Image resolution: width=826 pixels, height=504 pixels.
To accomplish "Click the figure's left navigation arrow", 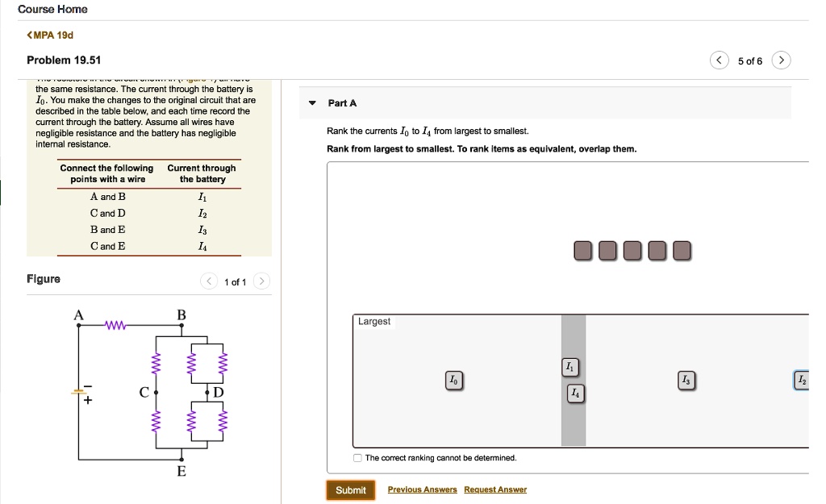I will [208, 281].
